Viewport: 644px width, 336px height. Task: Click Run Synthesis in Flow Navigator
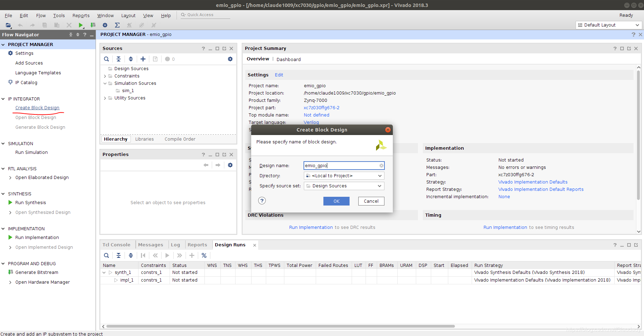31,203
